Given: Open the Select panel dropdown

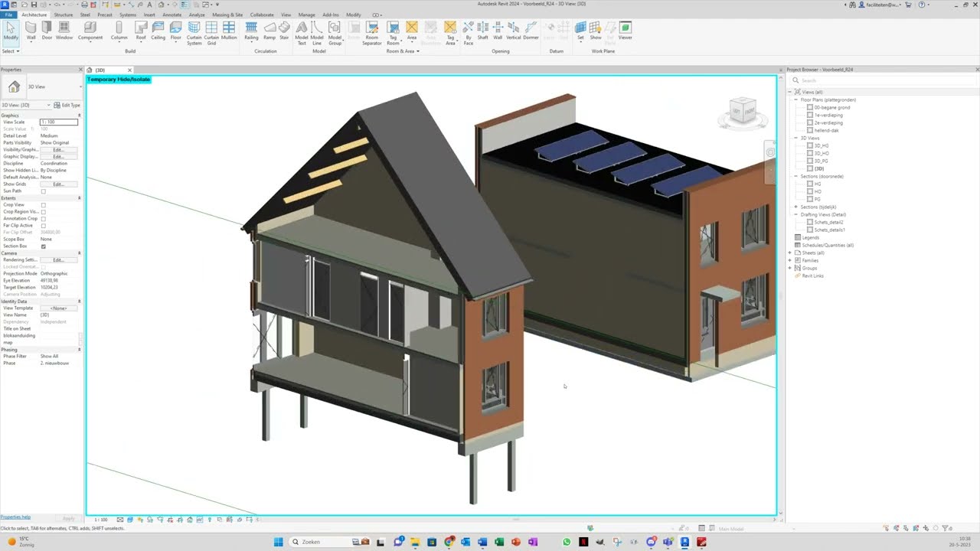Looking at the screenshot, I should pos(11,51).
